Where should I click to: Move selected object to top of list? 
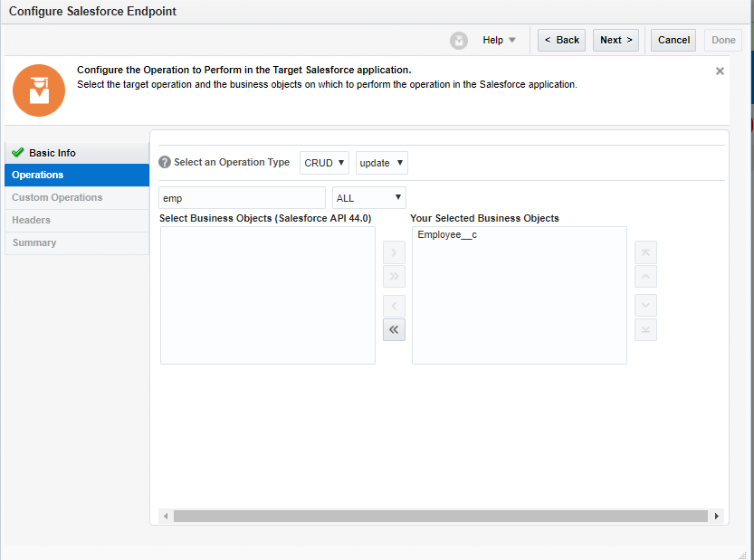click(x=645, y=252)
